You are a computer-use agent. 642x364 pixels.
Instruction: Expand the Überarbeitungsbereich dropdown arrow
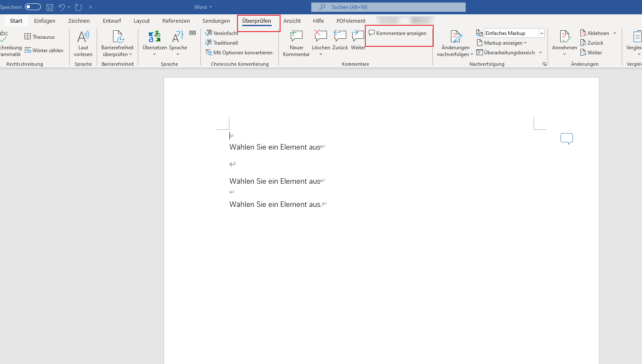540,52
